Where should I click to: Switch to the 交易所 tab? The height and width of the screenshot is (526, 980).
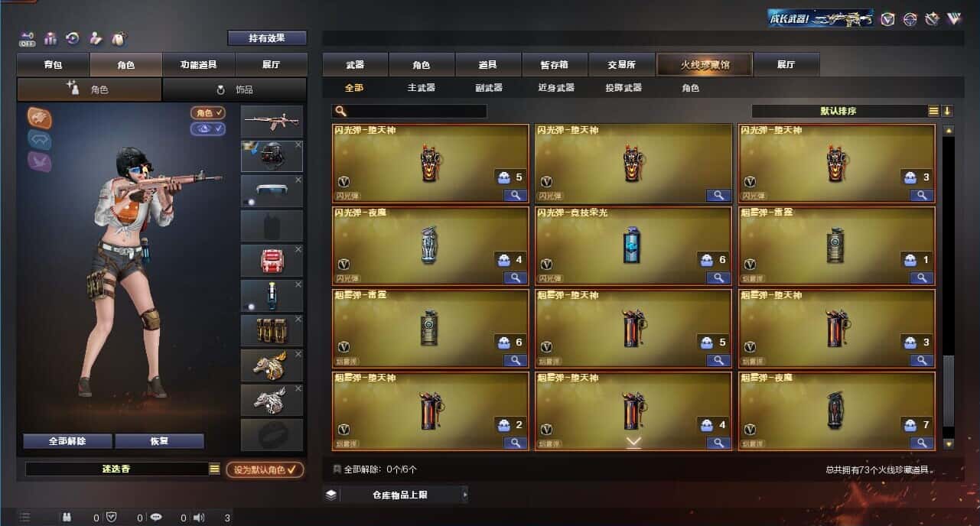(621, 65)
